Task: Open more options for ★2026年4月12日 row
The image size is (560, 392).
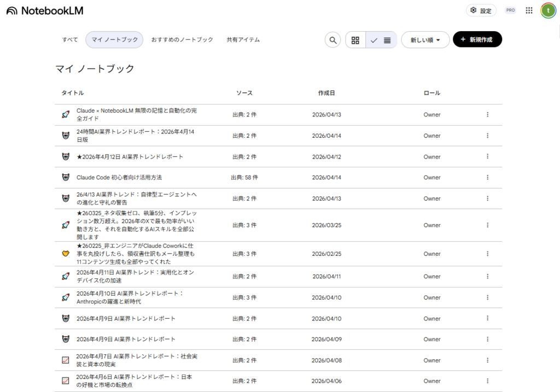Action: pyautogui.click(x=487, y=157)
